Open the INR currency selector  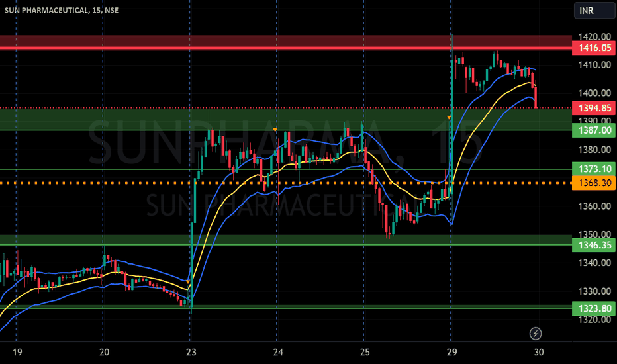[594, 10]
